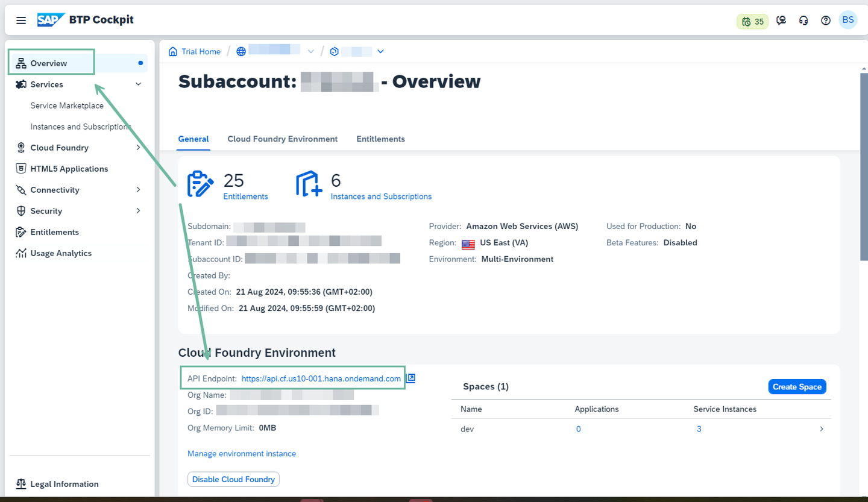Switch to Cloud Foundry Environment tab

coord(283,139)
